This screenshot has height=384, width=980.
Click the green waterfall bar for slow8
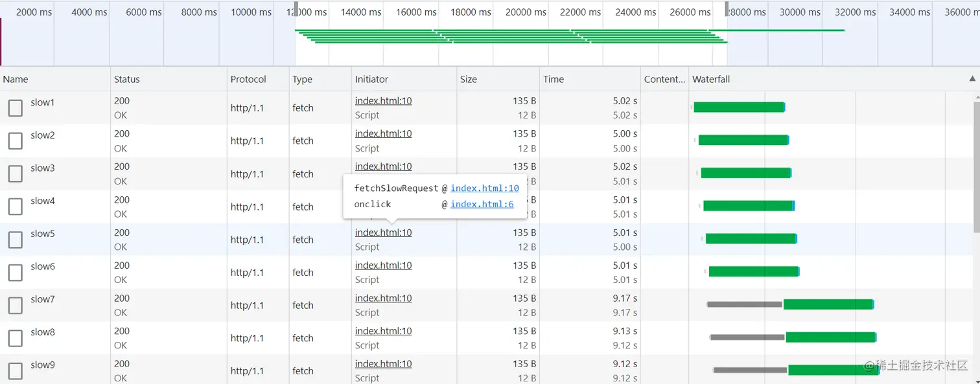pos(831,337)
